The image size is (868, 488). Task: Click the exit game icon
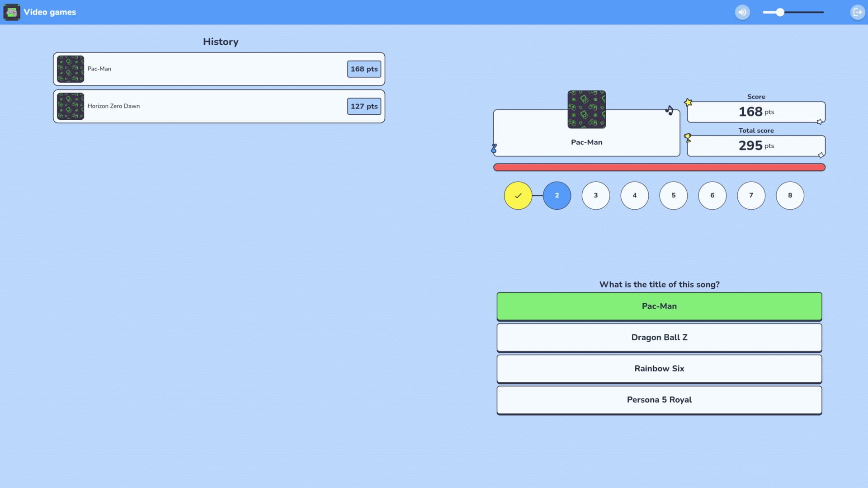[857, 12]
